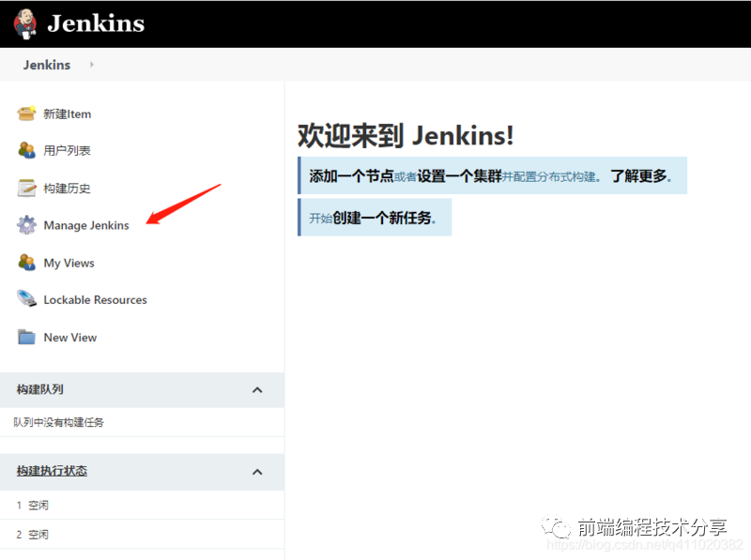
Task: Click the My Views people icon
Action: click(x=26, y=263)
